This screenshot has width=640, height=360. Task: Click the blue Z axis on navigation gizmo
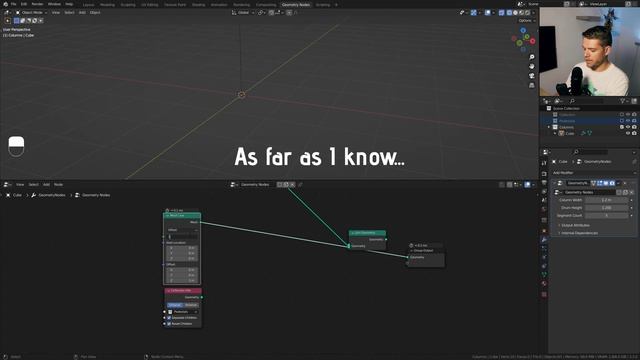pyautogui.click(x=523, y=30)
